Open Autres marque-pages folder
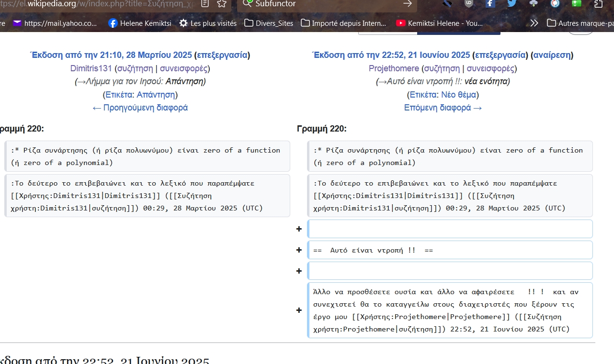This screenshot has width=614, height=364. 580,23
